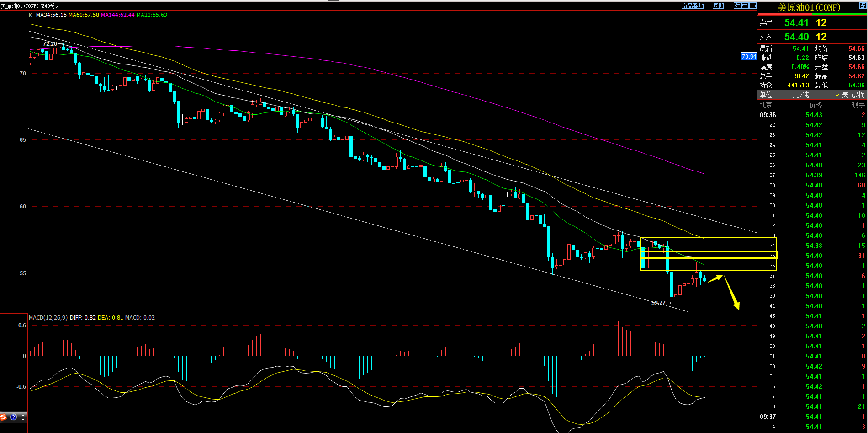Click the 涨跌 change value -0.22

coord(801,58)
